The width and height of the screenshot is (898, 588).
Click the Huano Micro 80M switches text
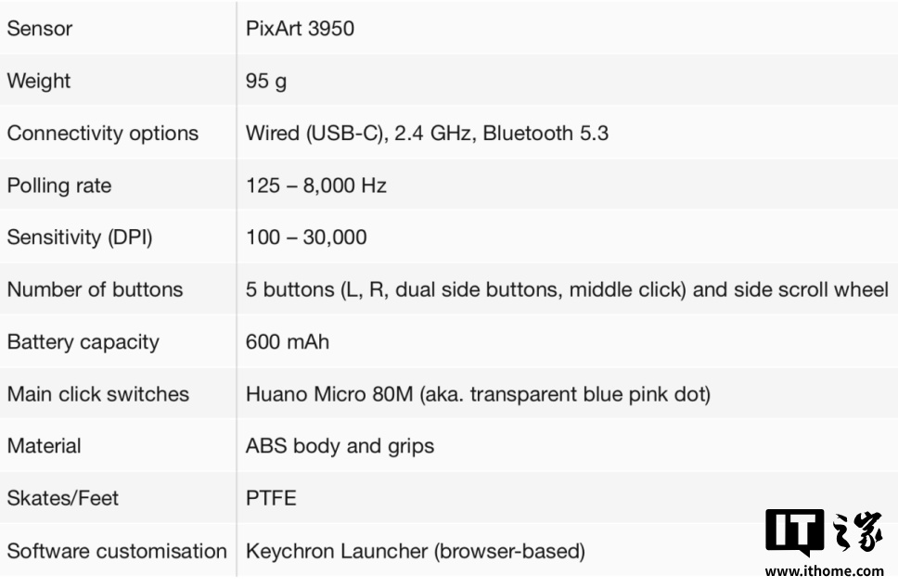pyautogui.click(x=478, y=394)
